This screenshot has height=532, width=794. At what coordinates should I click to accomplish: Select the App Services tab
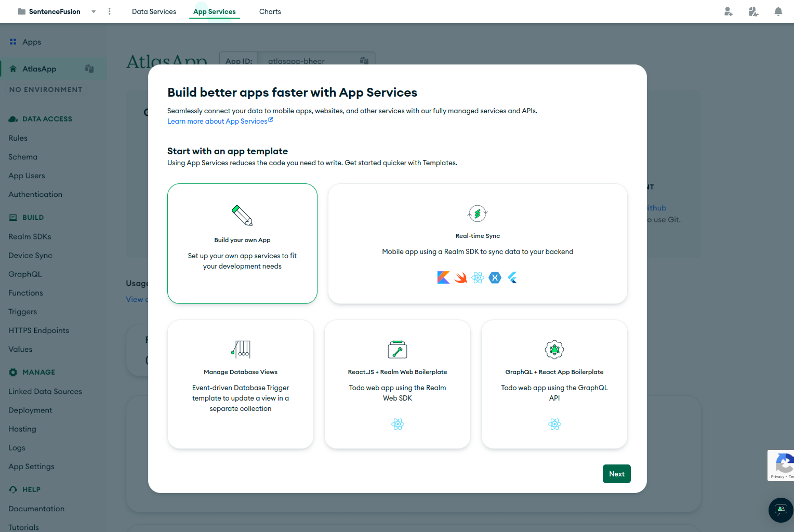[214, 11]
